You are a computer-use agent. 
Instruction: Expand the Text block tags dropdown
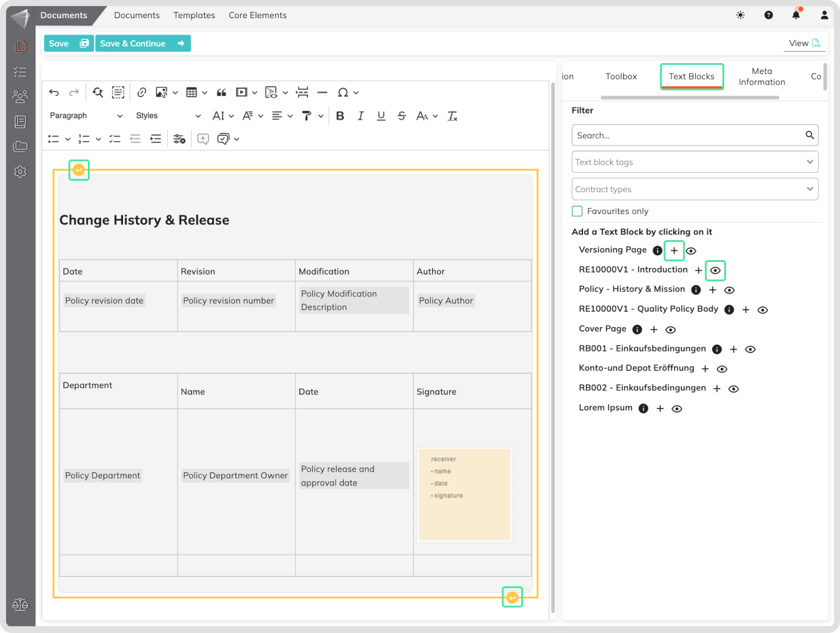(695, 162)
